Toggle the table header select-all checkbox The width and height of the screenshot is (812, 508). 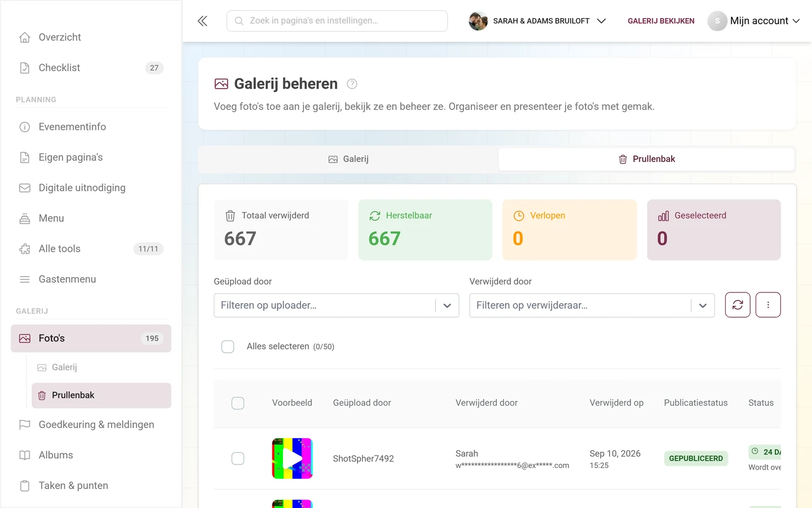(238, 403)
